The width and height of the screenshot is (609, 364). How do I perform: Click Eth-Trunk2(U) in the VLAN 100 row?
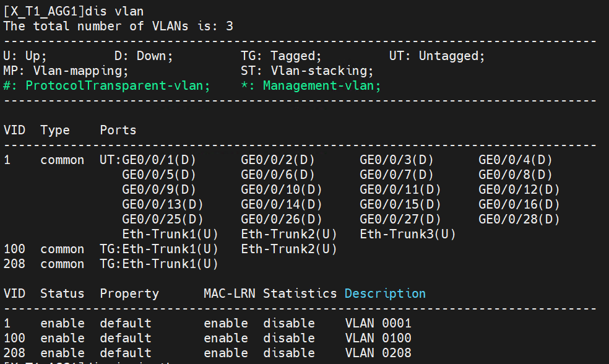[x=288, y=249]
